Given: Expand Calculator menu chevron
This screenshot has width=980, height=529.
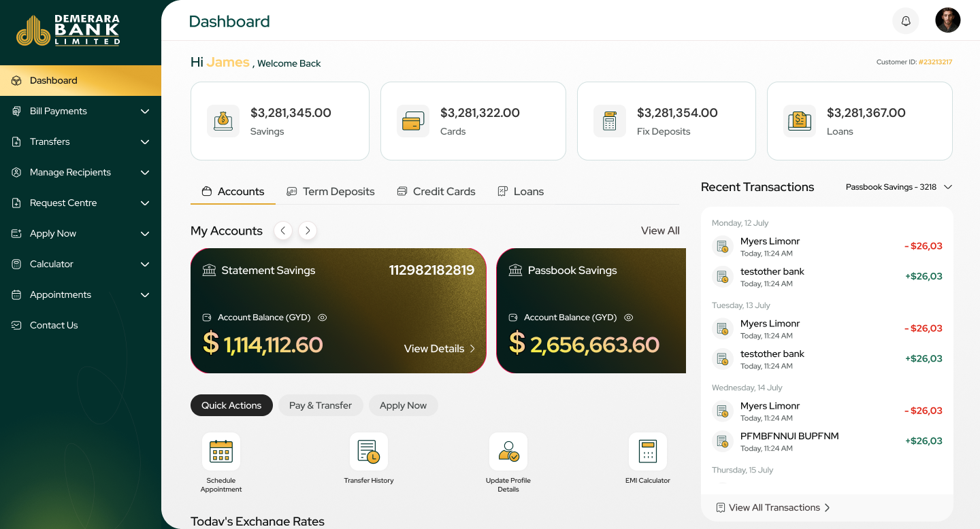Looking at the screenshot, I should [145, 264].
